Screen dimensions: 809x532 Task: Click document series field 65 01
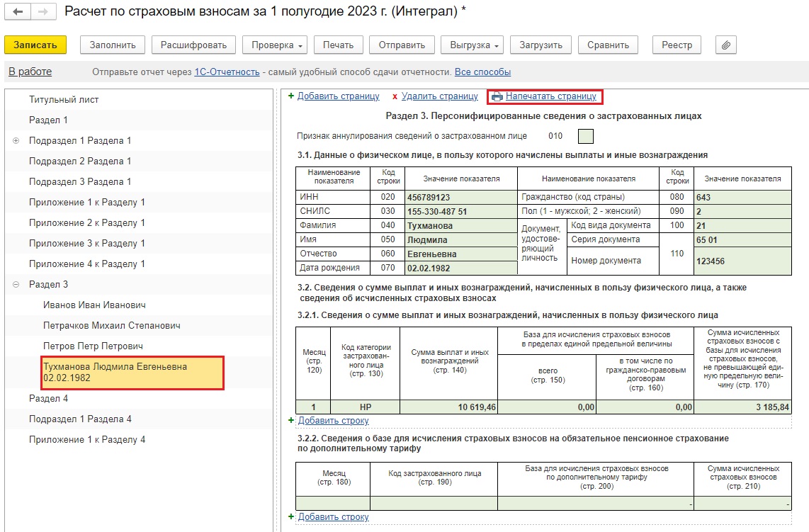(743, 239)
